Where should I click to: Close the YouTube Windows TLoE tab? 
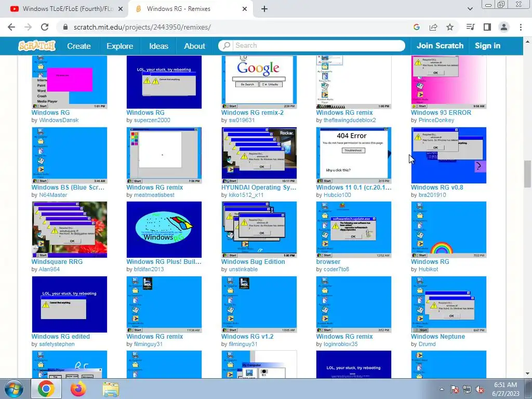pos(121,9)
